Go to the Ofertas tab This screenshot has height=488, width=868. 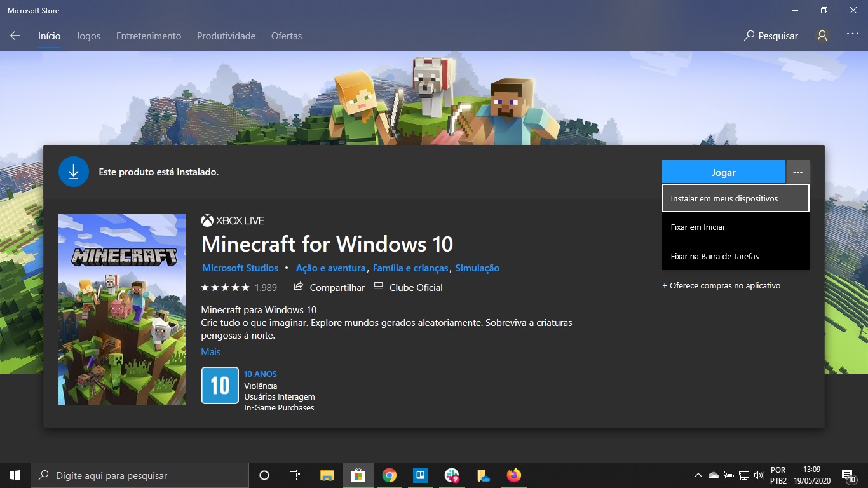coord(287,36)
